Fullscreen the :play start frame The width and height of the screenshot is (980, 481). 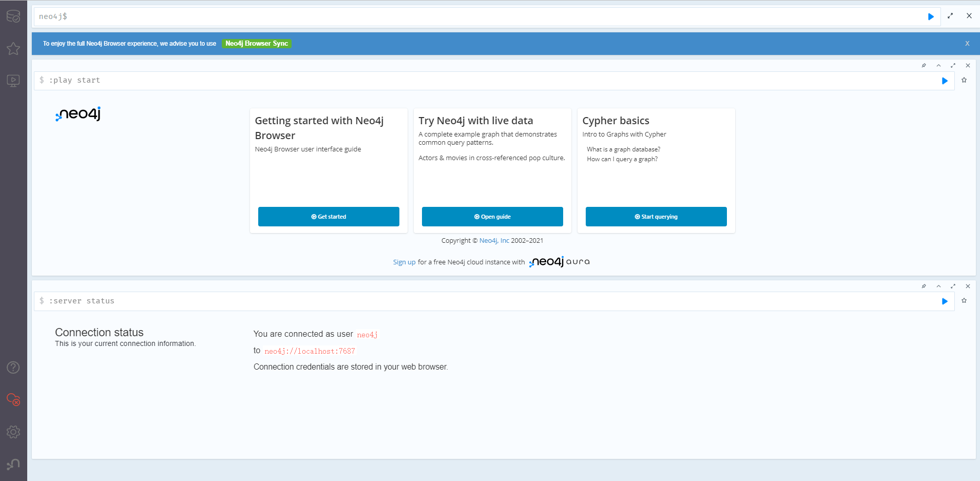tap(953, 65)
